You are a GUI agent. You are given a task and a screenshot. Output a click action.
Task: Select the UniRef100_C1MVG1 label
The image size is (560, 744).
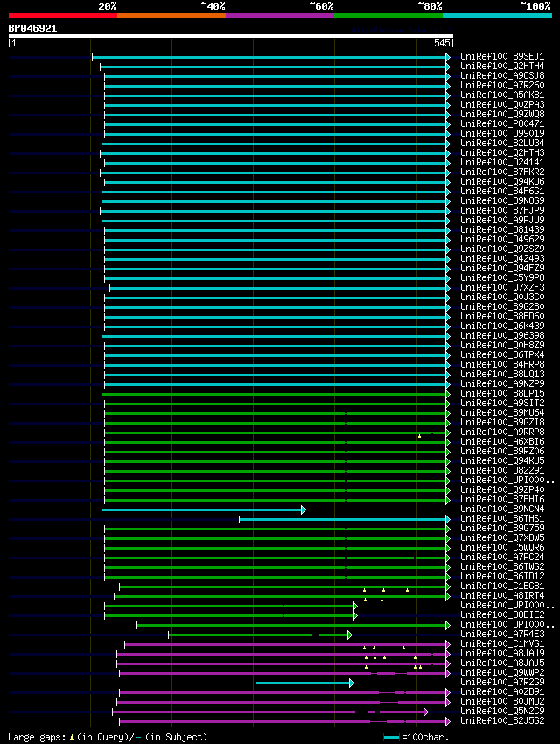502,644
